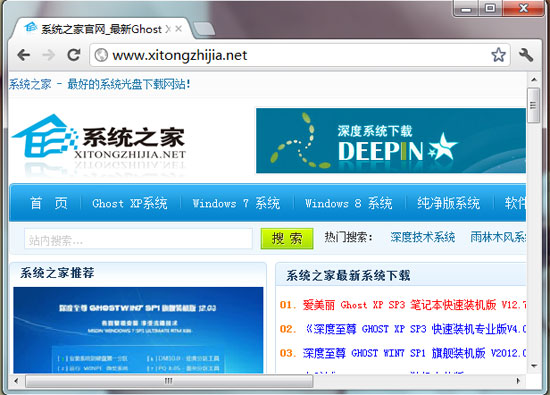Reload the page with the refresh icon

tap(74, 55)
